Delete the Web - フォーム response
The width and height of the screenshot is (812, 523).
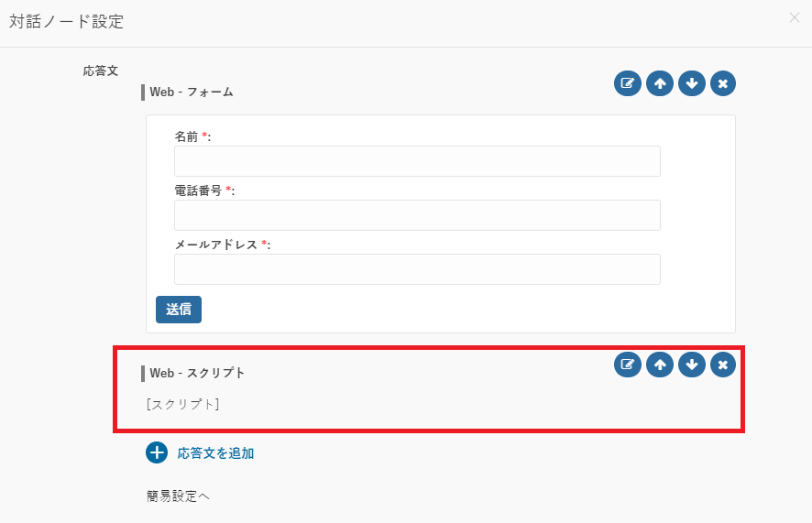click(723, 83)
